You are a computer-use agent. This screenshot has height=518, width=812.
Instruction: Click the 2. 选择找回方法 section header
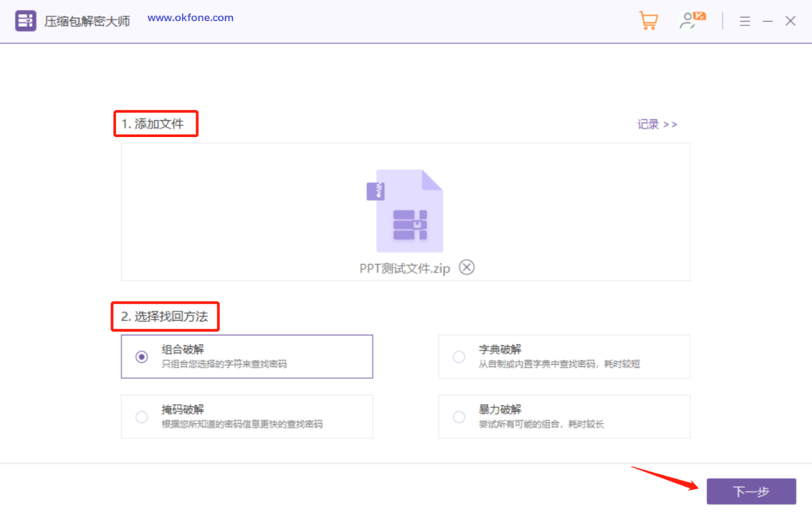tap(165, 316)
